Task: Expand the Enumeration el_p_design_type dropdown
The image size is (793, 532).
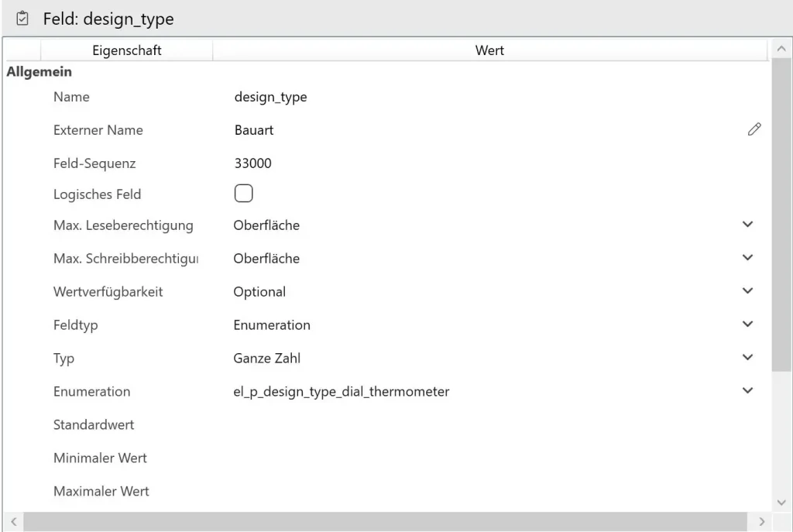Action: coord(747,391)
